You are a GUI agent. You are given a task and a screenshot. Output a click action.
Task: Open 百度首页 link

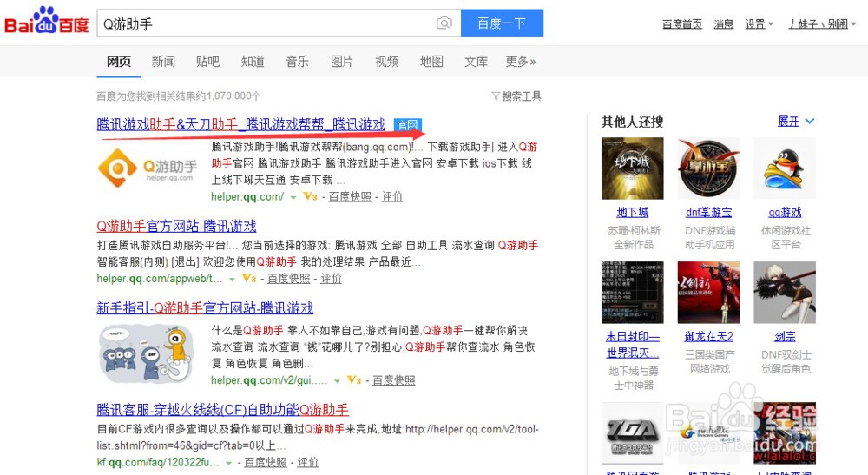(x=682, y=23)
